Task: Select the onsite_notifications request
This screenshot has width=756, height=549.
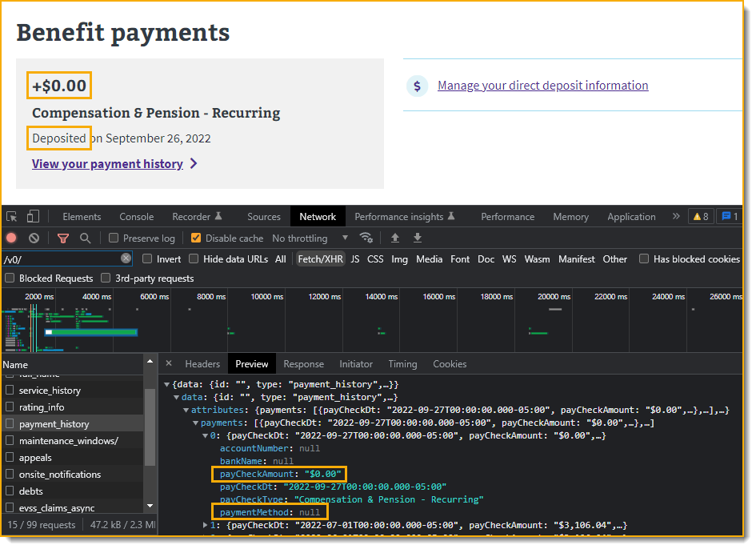Action: click(x=73, y=475)
